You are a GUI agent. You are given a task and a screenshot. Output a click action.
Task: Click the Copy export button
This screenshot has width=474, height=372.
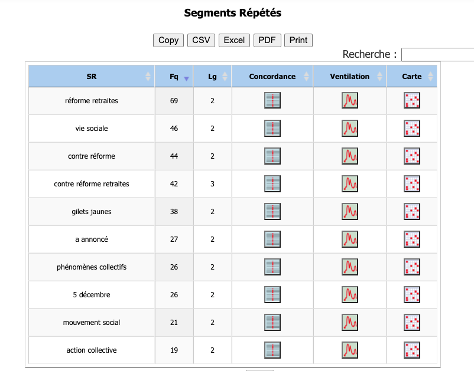click(168, 40)
